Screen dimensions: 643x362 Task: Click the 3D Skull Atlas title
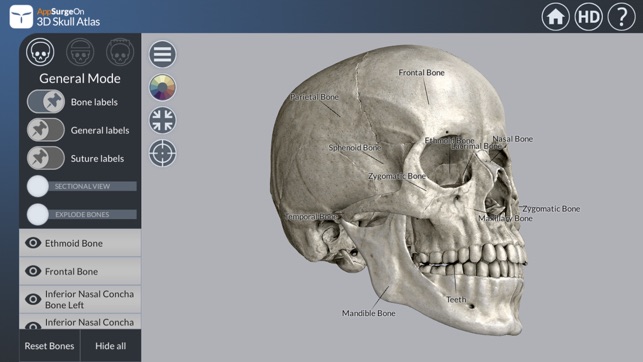68,22
